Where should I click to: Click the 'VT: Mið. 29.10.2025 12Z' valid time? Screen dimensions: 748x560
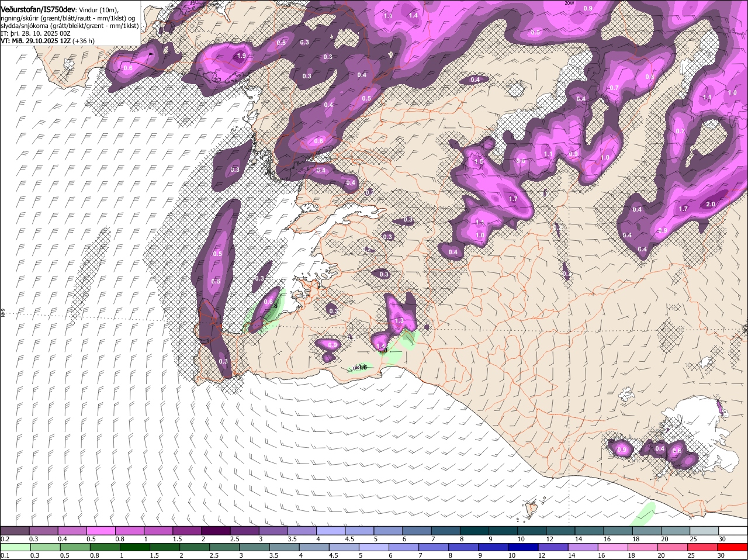coord(36,41)
